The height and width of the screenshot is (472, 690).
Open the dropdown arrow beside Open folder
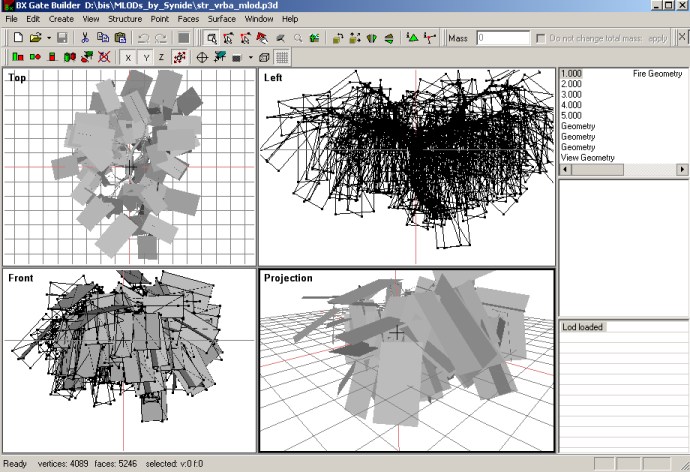pyautogui.click(x=48, y=38)
